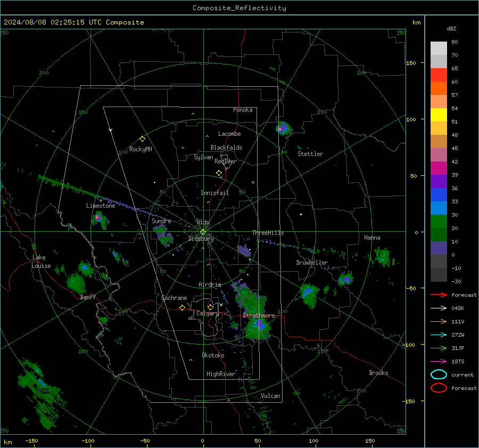Select the red swatch on dBZ scale
479x448 pixels.
439,75
